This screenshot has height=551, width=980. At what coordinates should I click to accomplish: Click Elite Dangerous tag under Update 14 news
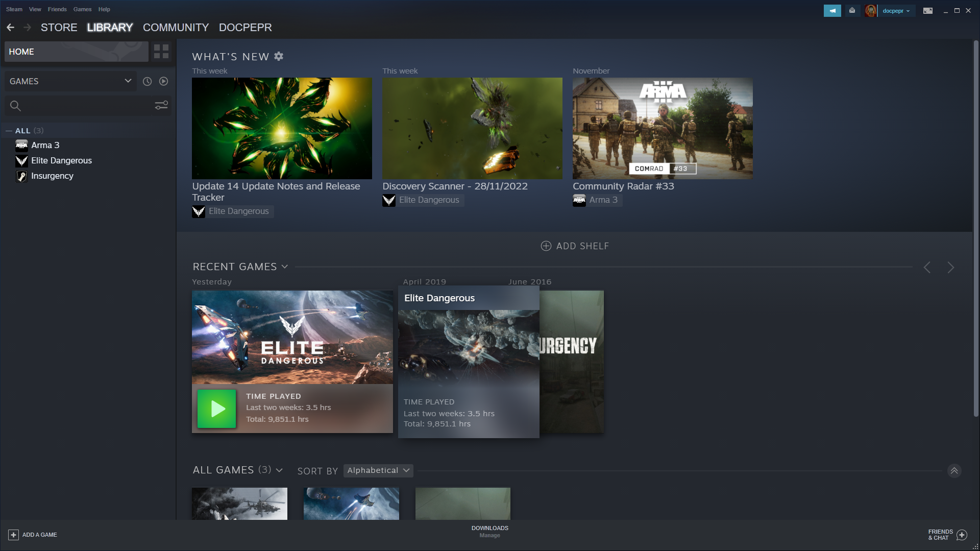[x=233, y=211]
